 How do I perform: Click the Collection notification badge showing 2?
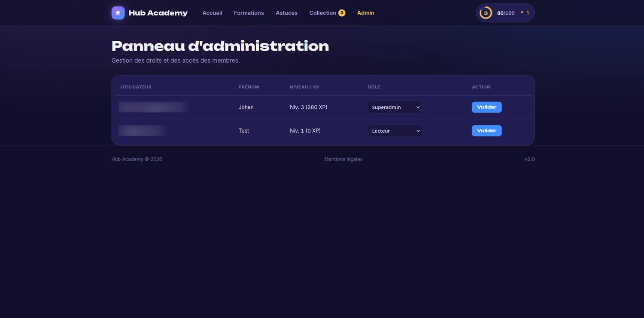point(342,13)
